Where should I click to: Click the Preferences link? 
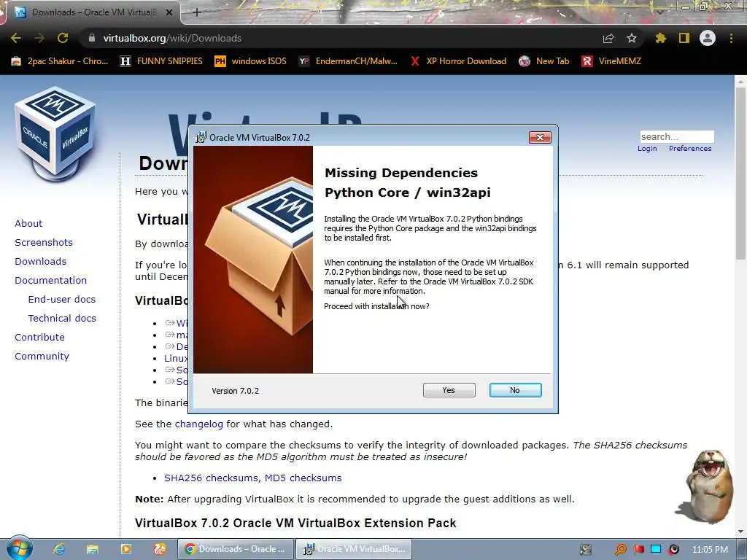pyautogui.click(x=690, y=149)
